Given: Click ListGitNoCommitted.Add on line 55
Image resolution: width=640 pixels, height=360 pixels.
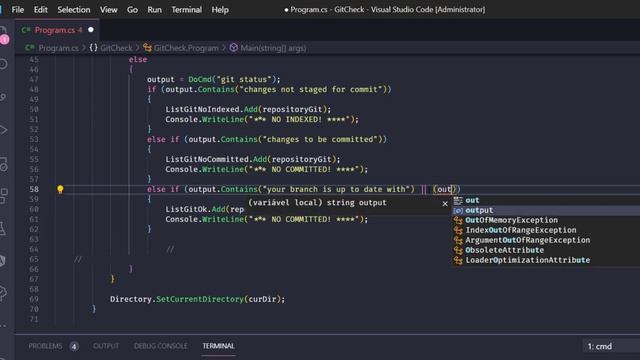Looking at the screenshot, I should pyautogui.click(x=216, y=159).
